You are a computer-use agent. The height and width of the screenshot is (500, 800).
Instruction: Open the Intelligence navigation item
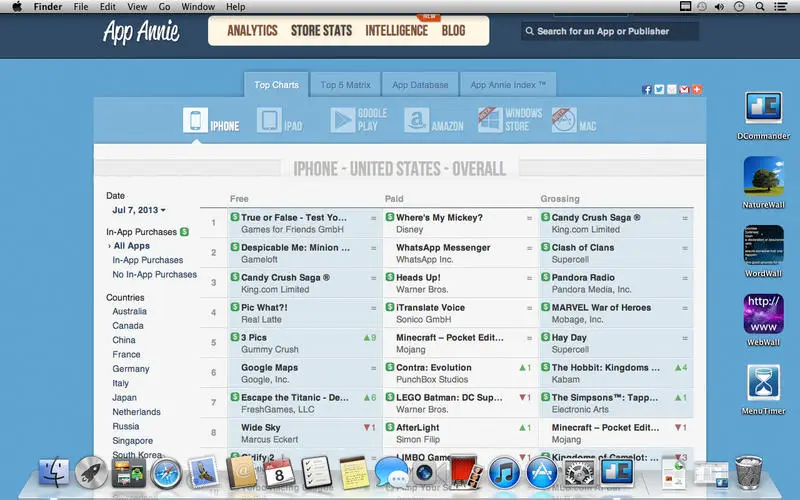(x=396, y=31)
